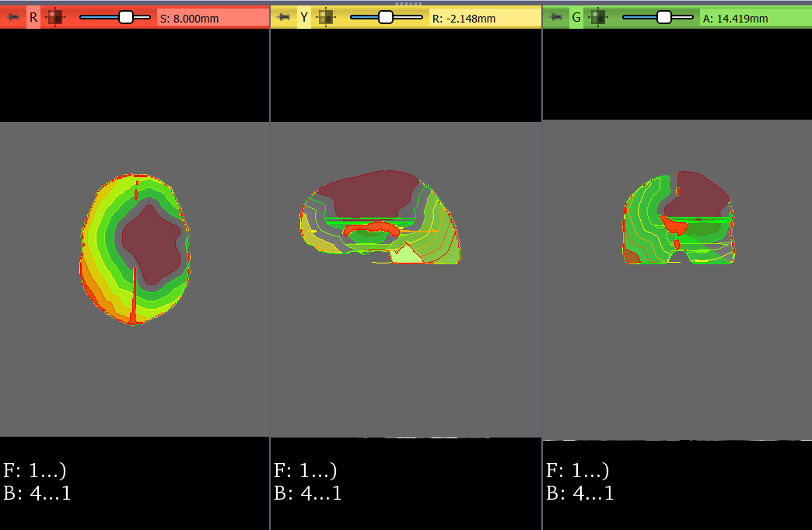Click the Yellow view slice offset slider handle
Image resolution: width=812 pixels, height=530 pixels.
coord(385,17)
